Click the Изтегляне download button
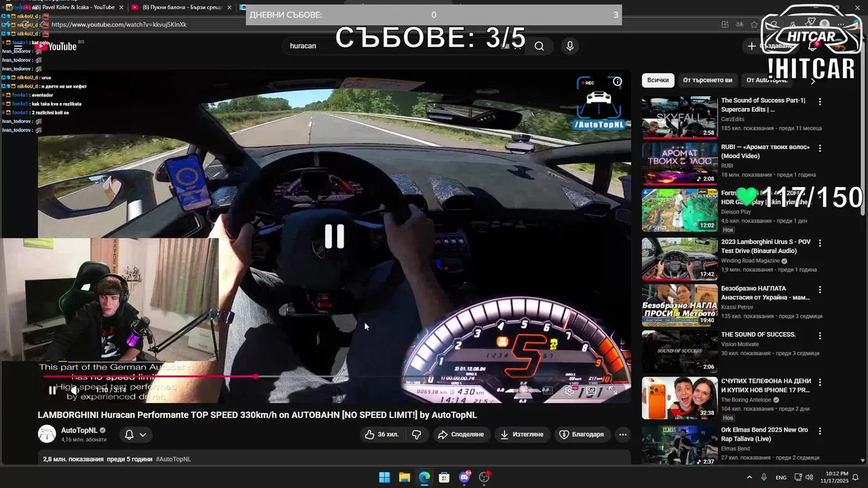The image size is (868, 488). coord(522,434)
